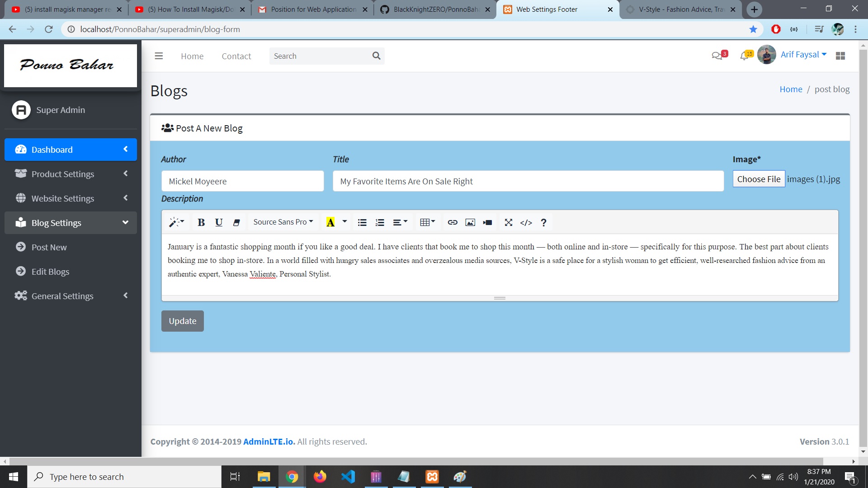The width and height of the screenshot is (868, 488).
Task: Toggle underline formatting in the editor
Action: point(219,222)
